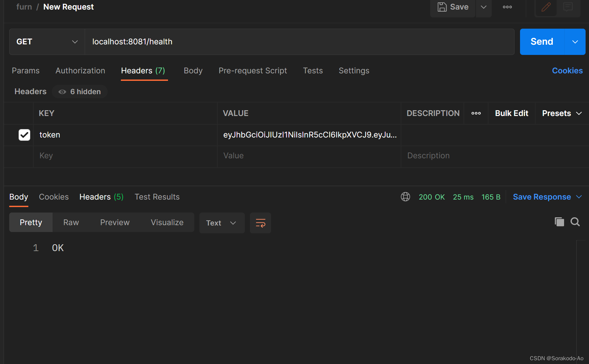
Task: Toggle line wrapping icon in response toolbar
Action: click(260, 223)
